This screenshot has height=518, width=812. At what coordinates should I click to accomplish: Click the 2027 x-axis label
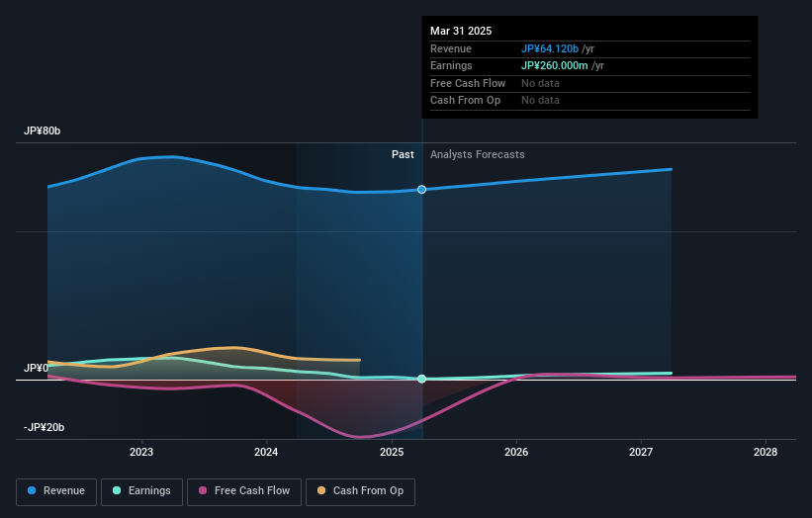point(641,453)
